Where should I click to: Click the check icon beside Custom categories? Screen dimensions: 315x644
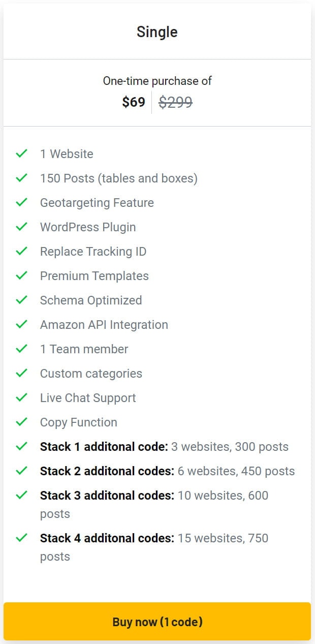21,373
